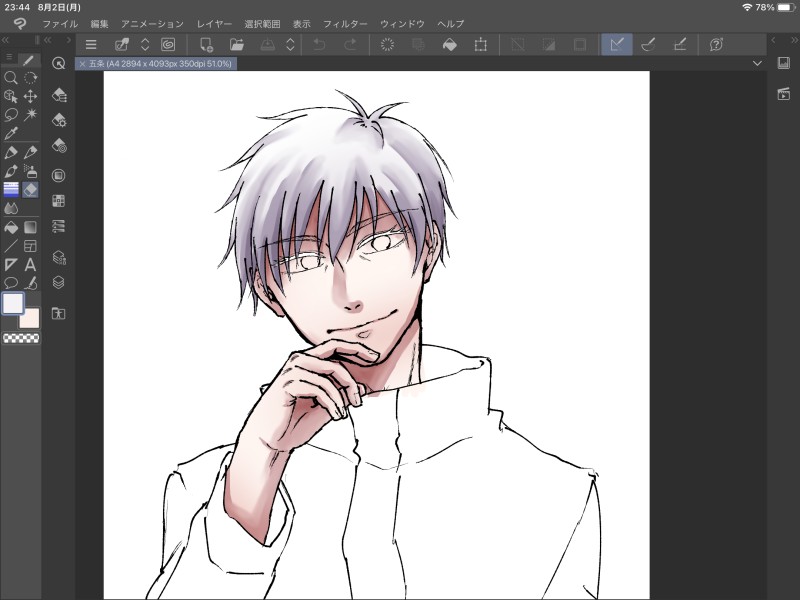The width and height of the screenshot is (800, 600).
Task: Select the Zoom magnifier tool
Action: [11, 78]
